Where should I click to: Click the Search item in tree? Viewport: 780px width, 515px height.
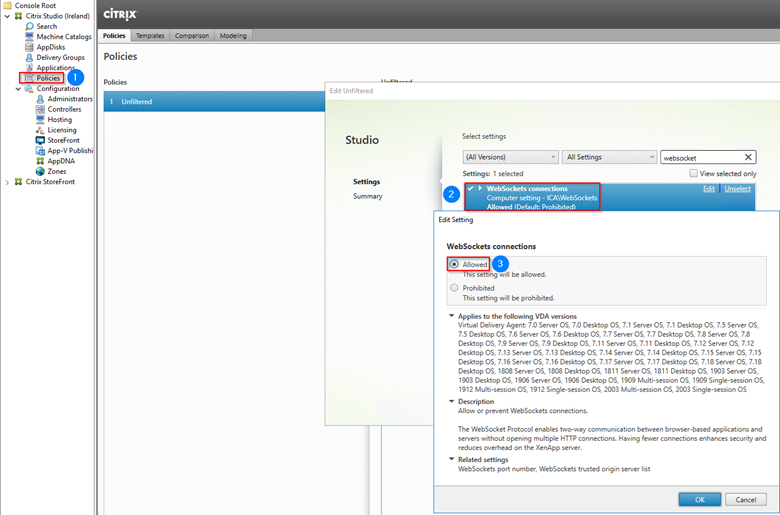(47, 26)
